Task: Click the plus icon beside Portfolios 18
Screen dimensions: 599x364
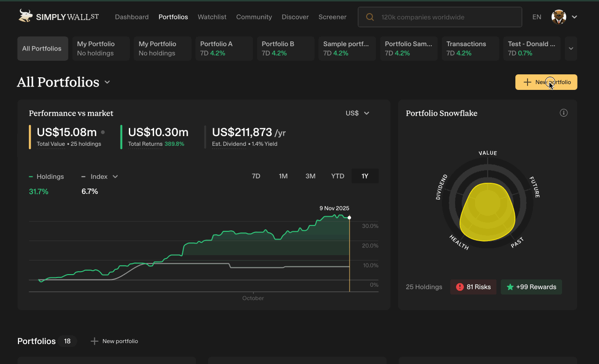Action: (94, 341)
